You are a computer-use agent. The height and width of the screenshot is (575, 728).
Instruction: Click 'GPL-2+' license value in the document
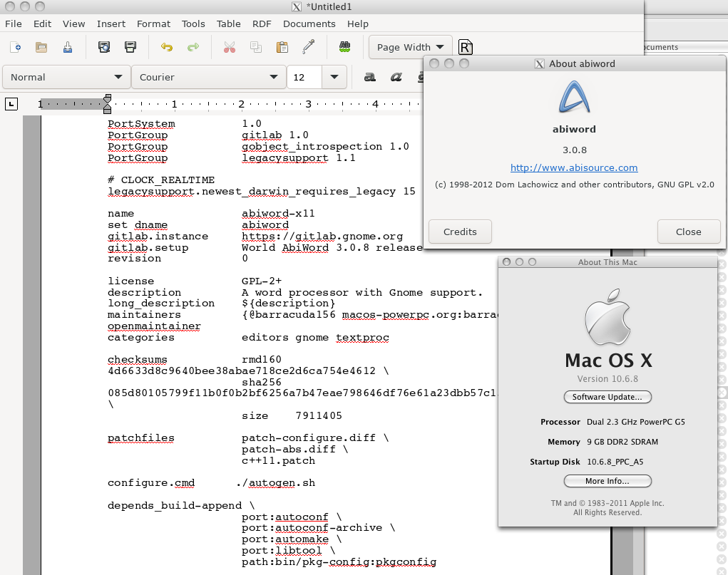262,281
